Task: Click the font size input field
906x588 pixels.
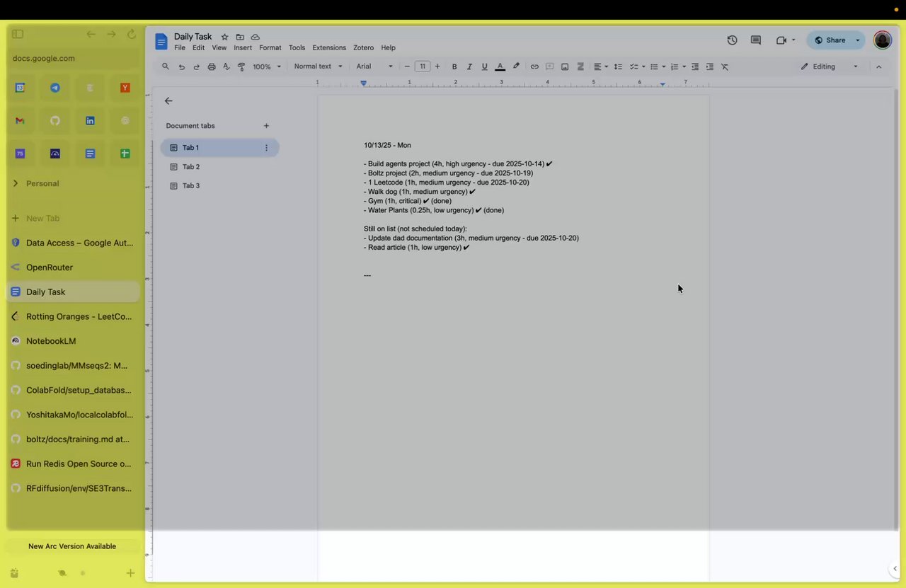Action: click(423, 67)
